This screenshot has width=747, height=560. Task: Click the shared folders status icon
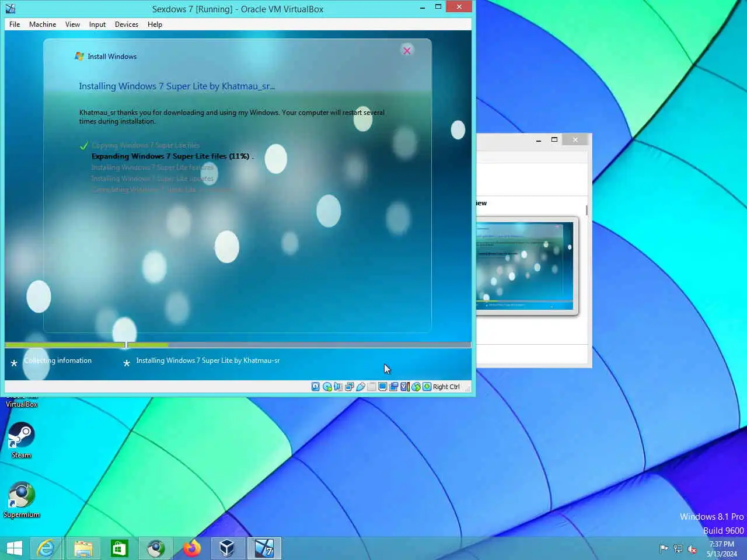pyautogui.click(x=371, y=387)
